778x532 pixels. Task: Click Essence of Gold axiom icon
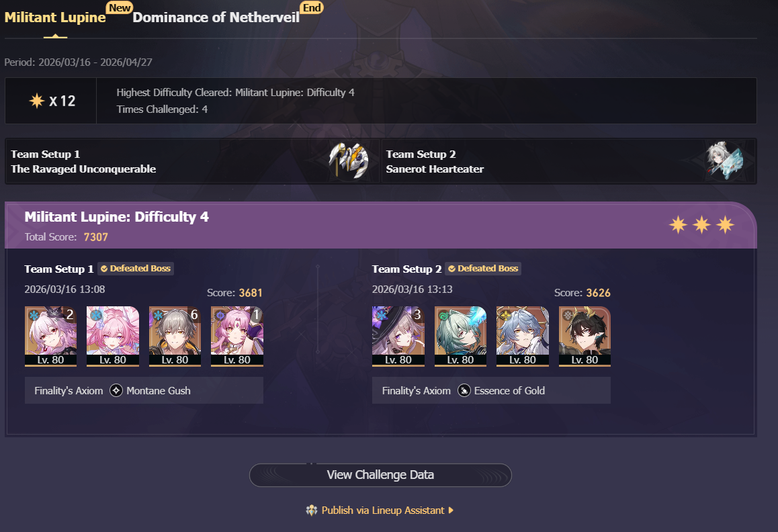click(x=464, y=390)
